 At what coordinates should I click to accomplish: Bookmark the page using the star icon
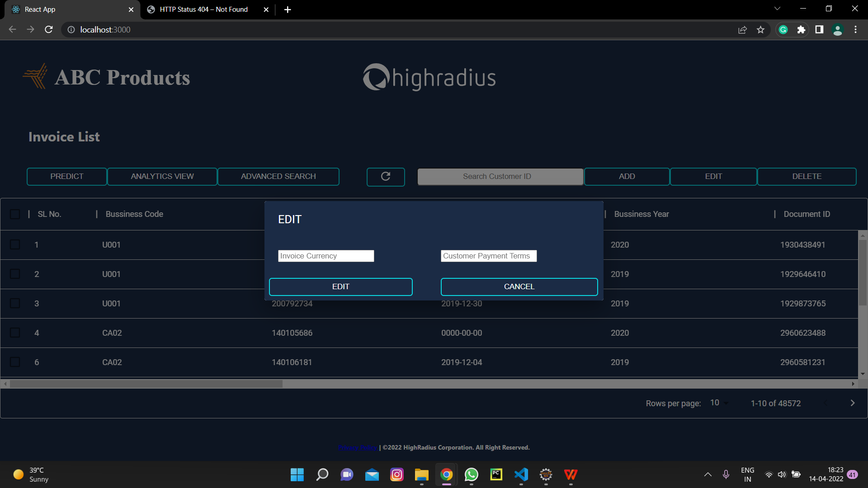coord(761,29)
